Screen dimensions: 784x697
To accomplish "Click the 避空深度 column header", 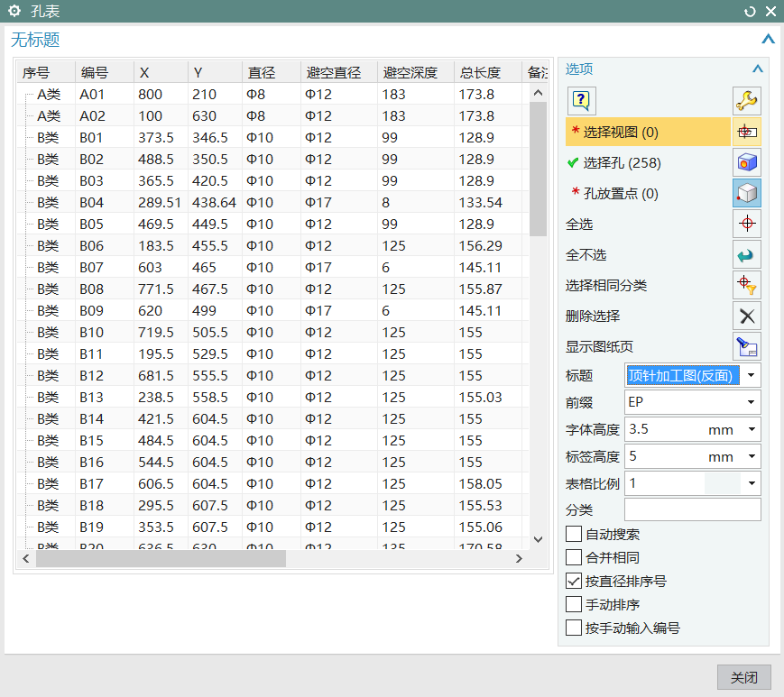I will (x=416, y=72).
